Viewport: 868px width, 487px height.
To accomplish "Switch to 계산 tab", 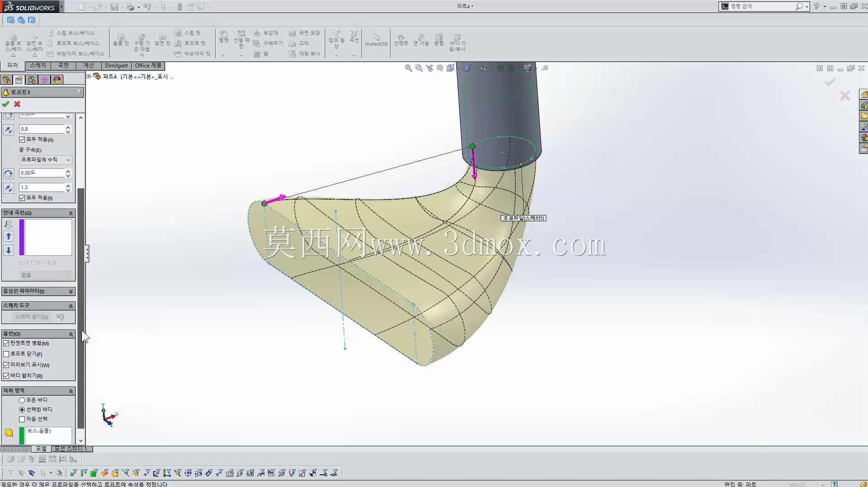I will 89,66.
